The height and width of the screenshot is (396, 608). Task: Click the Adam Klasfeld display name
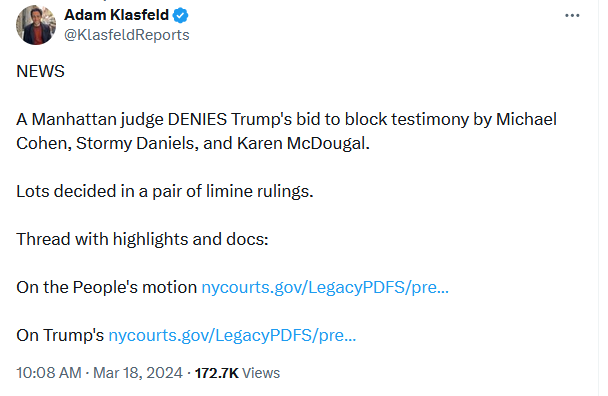116,15
